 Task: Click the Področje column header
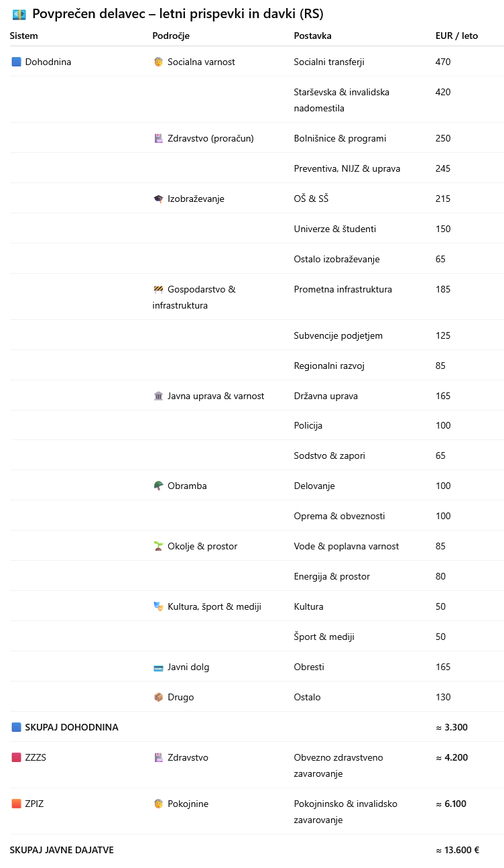point(171,36)
